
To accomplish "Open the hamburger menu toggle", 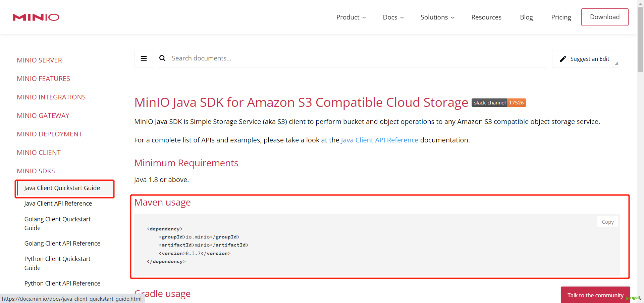I will [144, 59].
